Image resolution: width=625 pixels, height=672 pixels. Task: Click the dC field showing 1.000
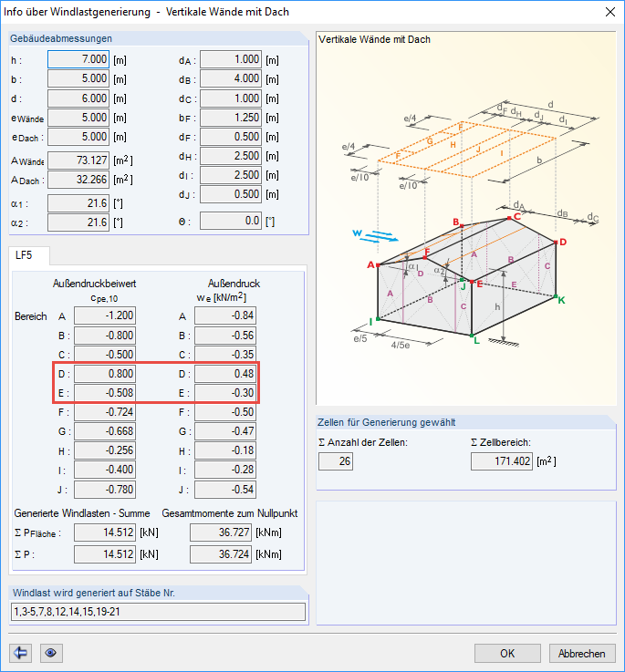[x=231, y=98]
